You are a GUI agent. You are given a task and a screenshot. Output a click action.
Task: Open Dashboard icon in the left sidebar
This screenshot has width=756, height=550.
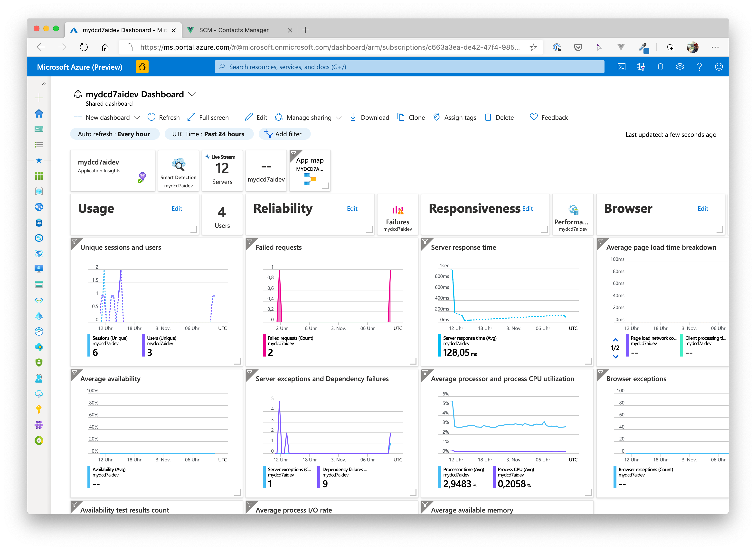click(39, 129)
